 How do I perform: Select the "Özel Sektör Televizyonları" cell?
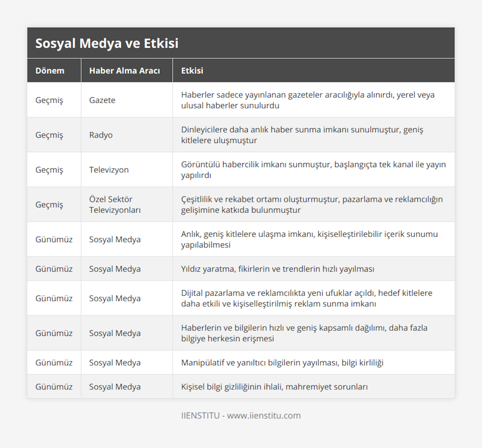115,205
